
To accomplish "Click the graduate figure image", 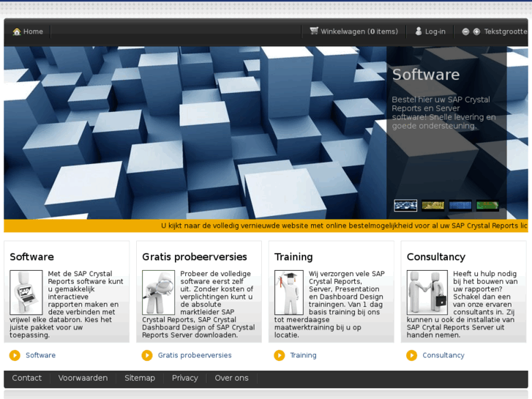I will [289, 292].
